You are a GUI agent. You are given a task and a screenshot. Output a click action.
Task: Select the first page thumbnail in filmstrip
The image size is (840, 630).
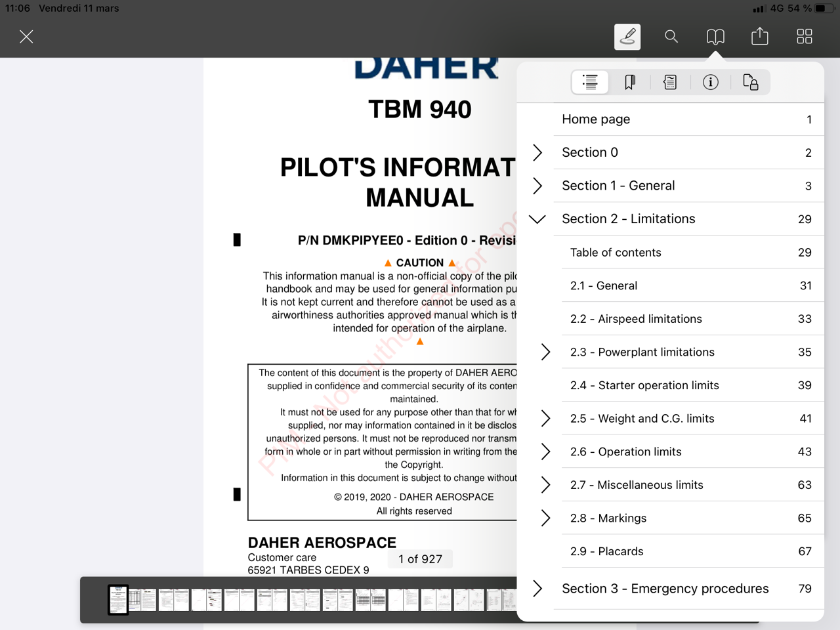coord(117,599)
